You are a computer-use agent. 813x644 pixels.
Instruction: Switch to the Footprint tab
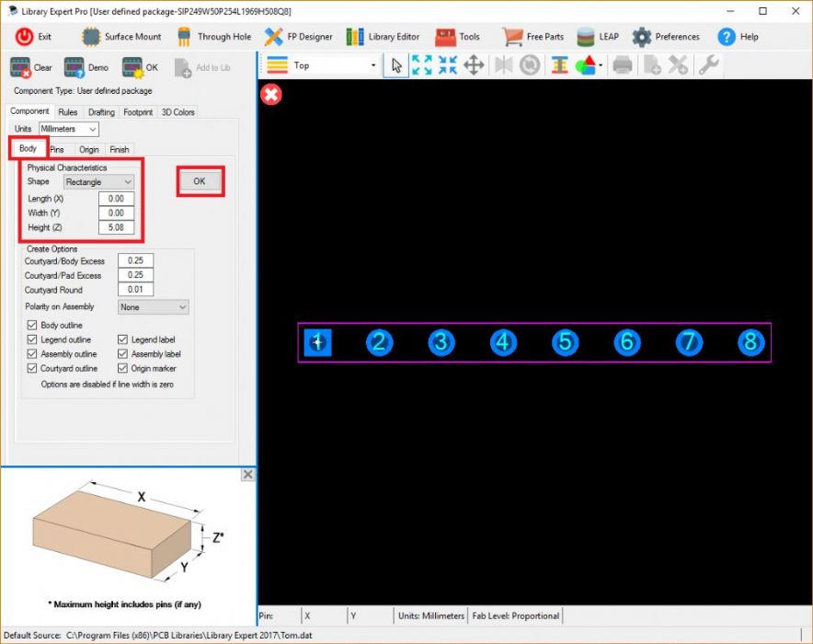pos(138,112)
